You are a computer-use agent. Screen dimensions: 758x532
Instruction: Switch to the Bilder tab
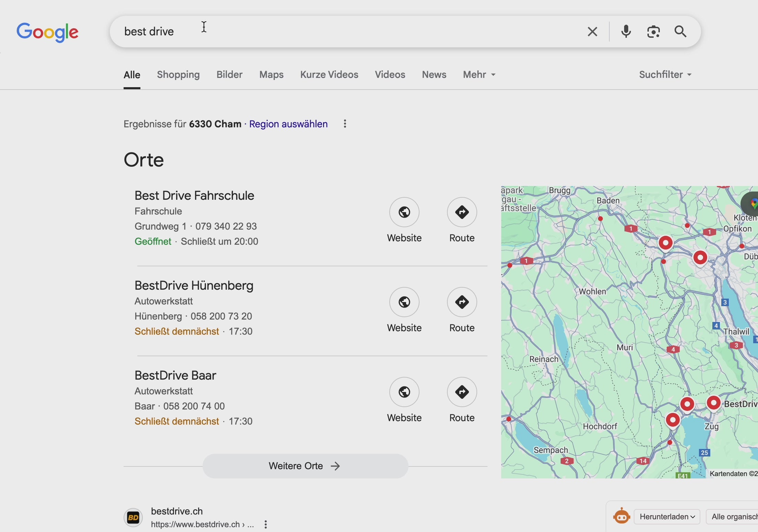pos(229,75)
